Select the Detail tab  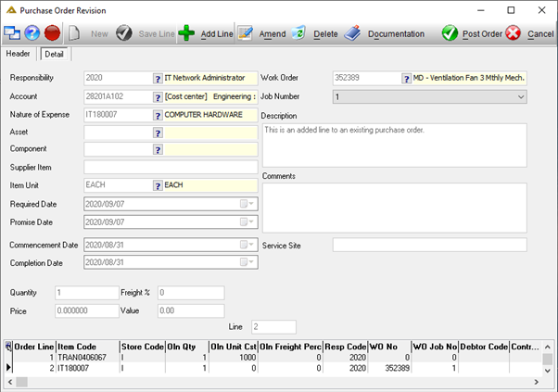pyautogui.click(x=54, y=54)
